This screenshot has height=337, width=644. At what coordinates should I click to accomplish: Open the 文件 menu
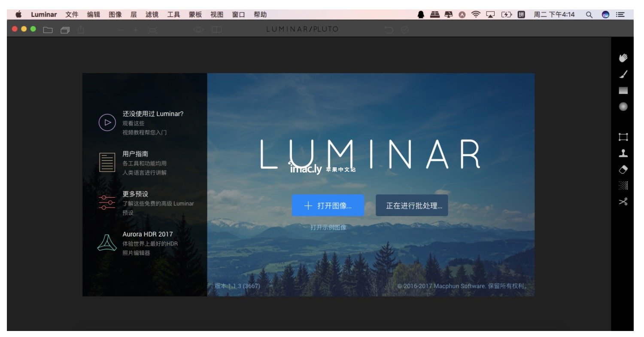[x=72, y=15]
